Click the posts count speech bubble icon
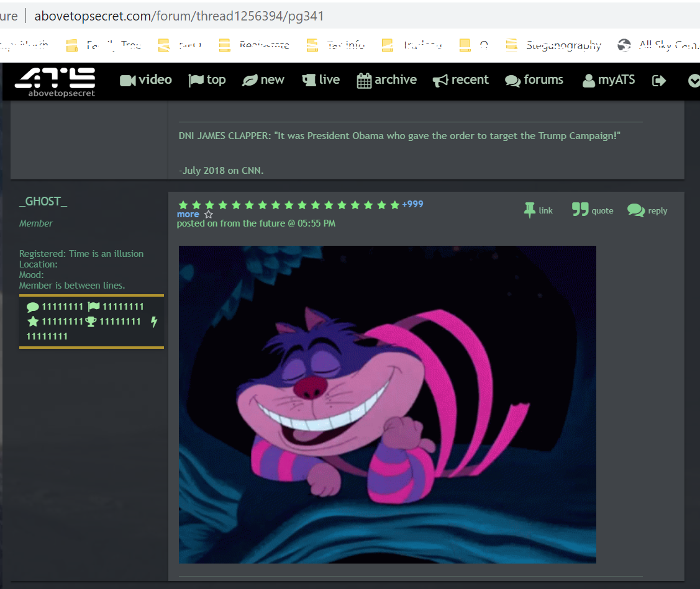This screenshot has height=589, width=700. click(32, 307)
